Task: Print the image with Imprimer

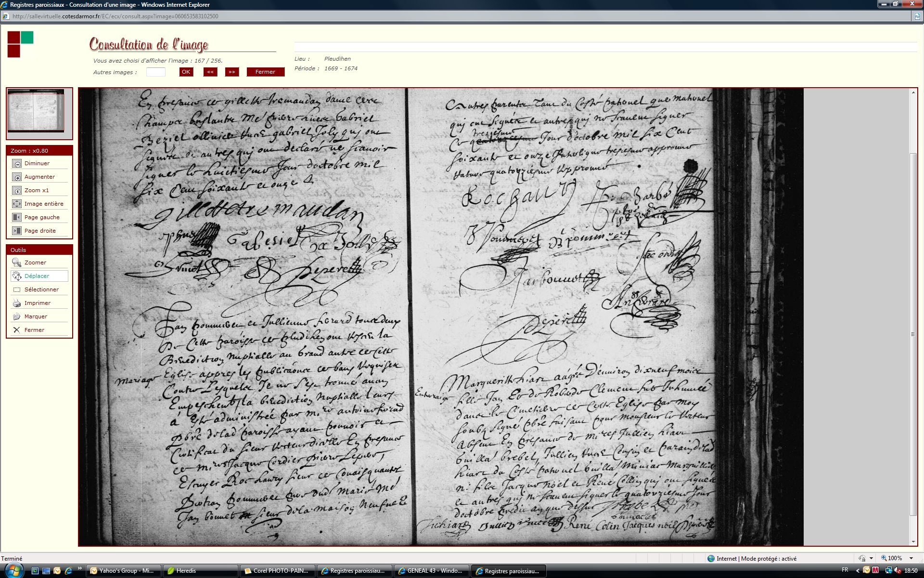Action: click(x=17, y=303)
